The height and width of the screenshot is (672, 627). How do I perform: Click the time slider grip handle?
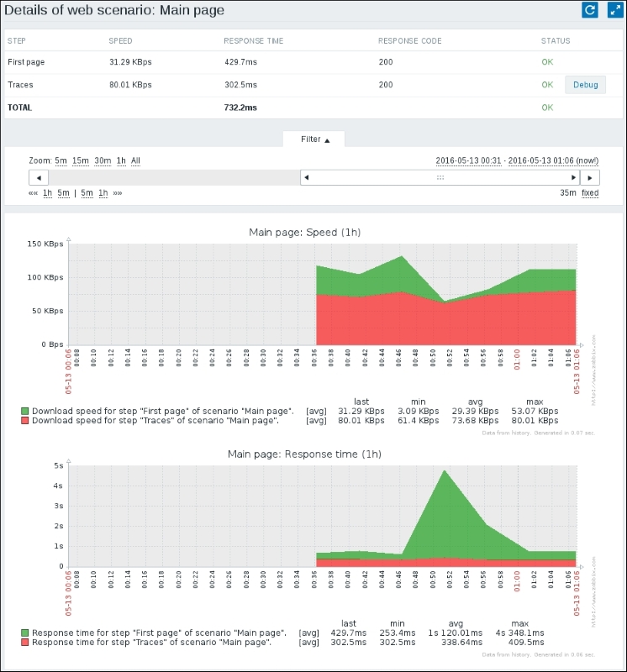click(440, 178)
